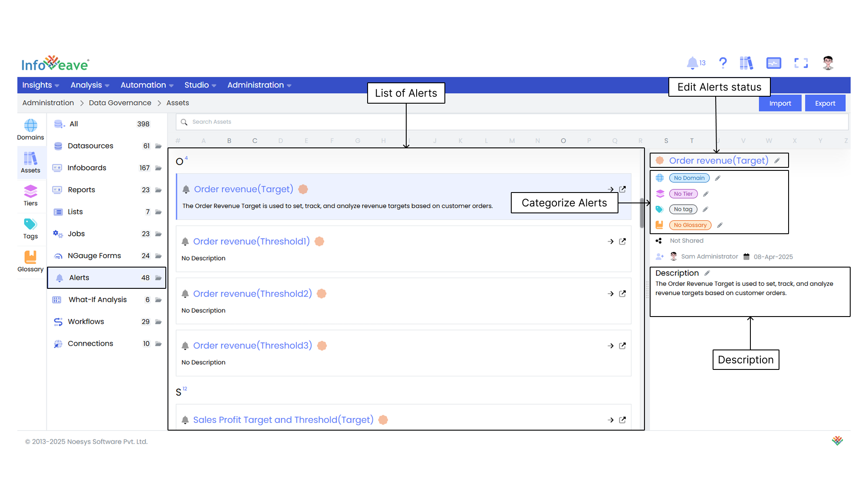Expand the Studio menu
The image size is (868, 503).
[x=200, y=85]
